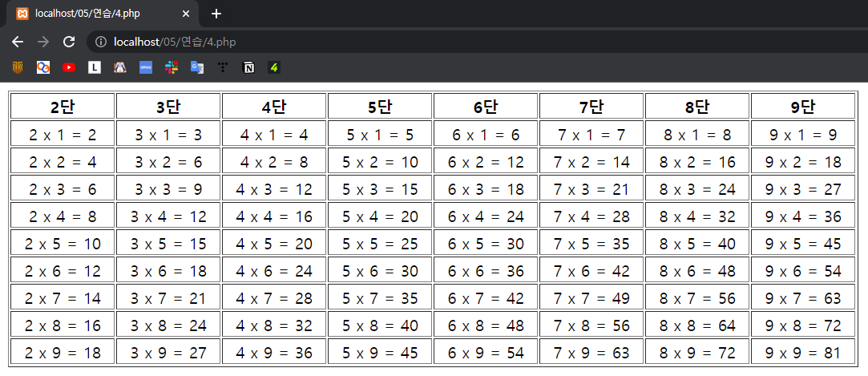Click the 2단 column header
868x376 pixels.
pos(63,107)
